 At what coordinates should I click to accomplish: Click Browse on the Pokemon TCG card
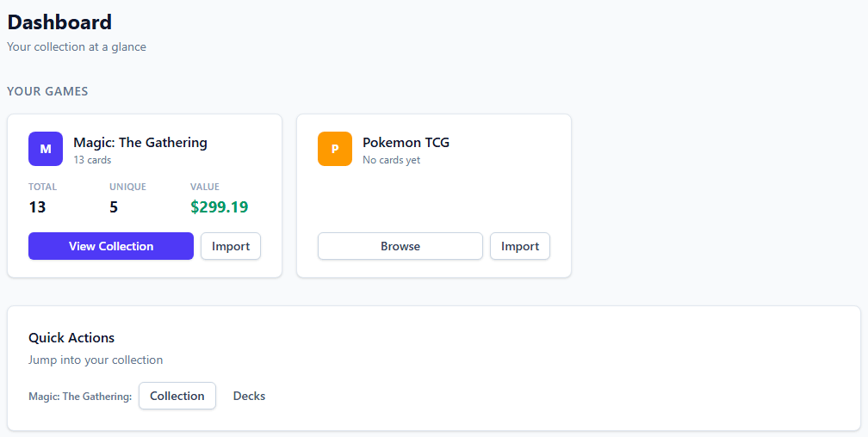[x=400, y=246]
